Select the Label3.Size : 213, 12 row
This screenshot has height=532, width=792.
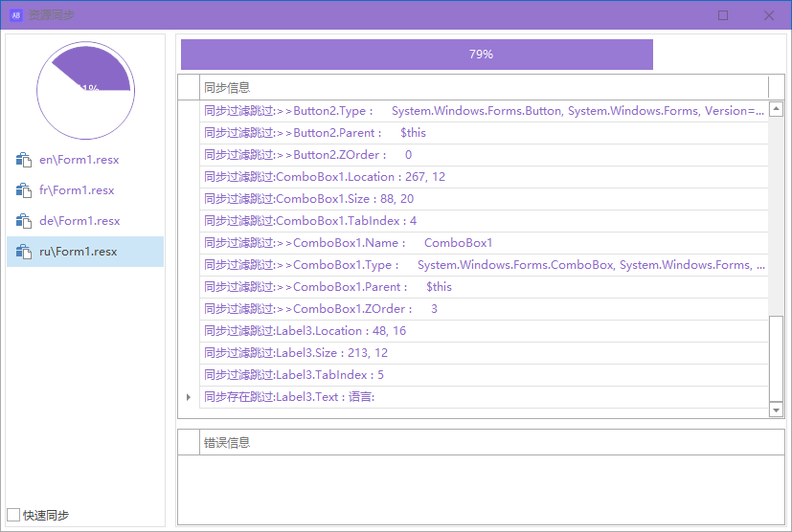484,353
